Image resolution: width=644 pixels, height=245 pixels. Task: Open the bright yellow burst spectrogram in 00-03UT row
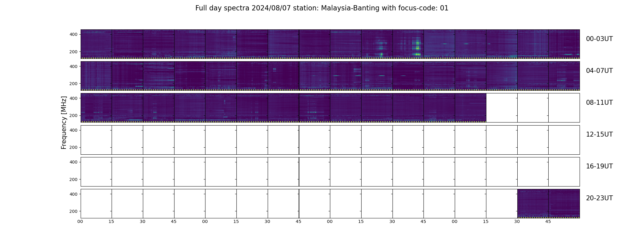tap(408, 44)
